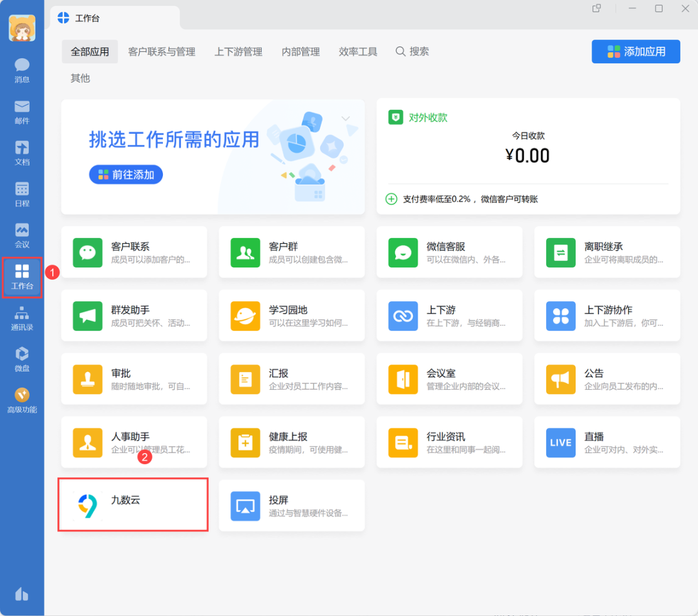Screen dimensions: 698x616
Task: Switch to the 效率工具 tab
Action: coord(358,52)
